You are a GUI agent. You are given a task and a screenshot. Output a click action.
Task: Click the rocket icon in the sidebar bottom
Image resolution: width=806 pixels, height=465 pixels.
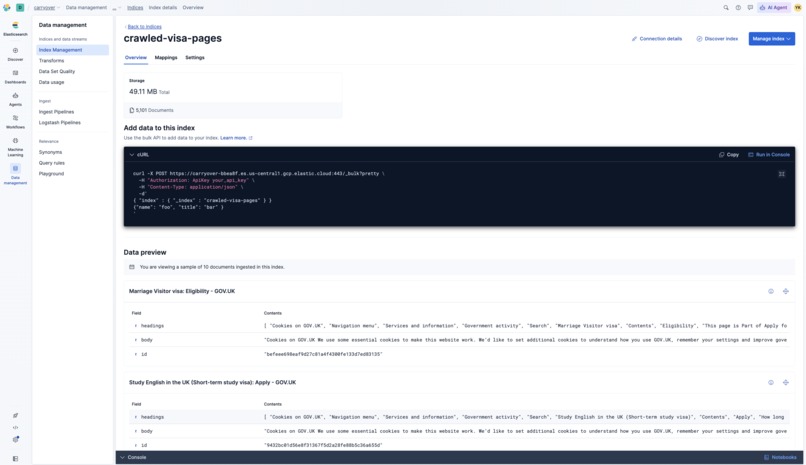point(15,415)
